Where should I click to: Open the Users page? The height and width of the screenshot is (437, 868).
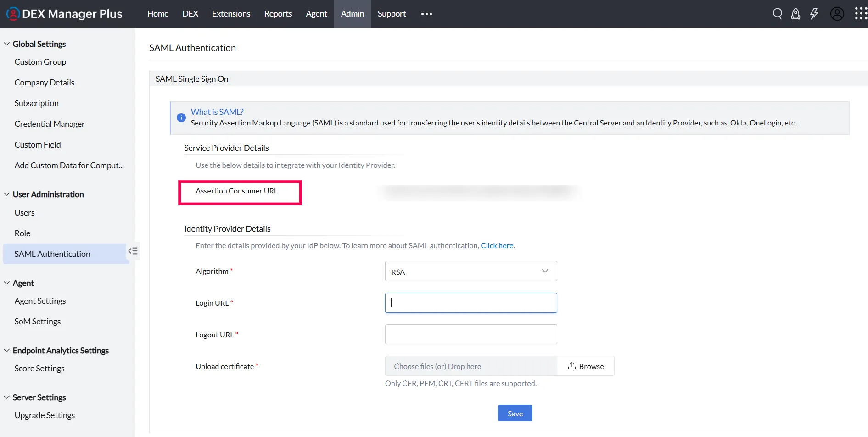pos(25,213)
